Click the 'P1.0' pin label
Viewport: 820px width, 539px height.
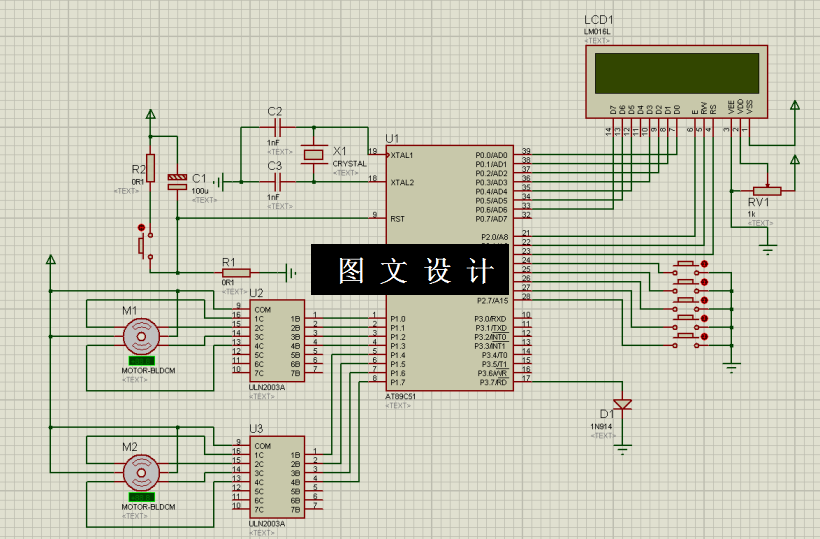point(398,319)
